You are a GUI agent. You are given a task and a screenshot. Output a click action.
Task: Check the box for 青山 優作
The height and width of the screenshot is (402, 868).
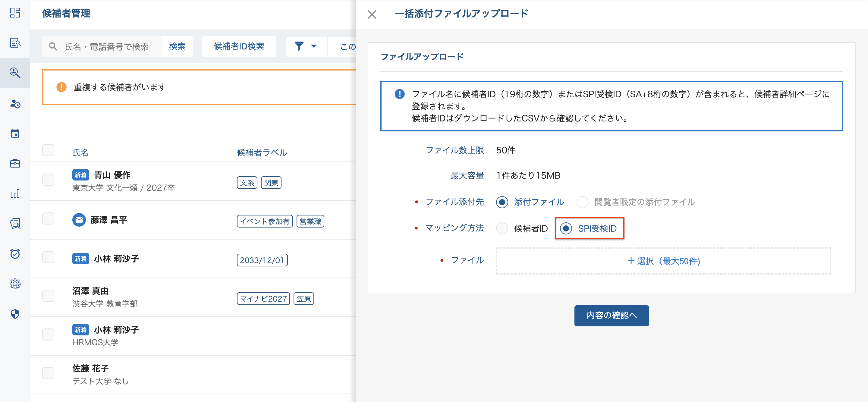click(x=48, y=180)
